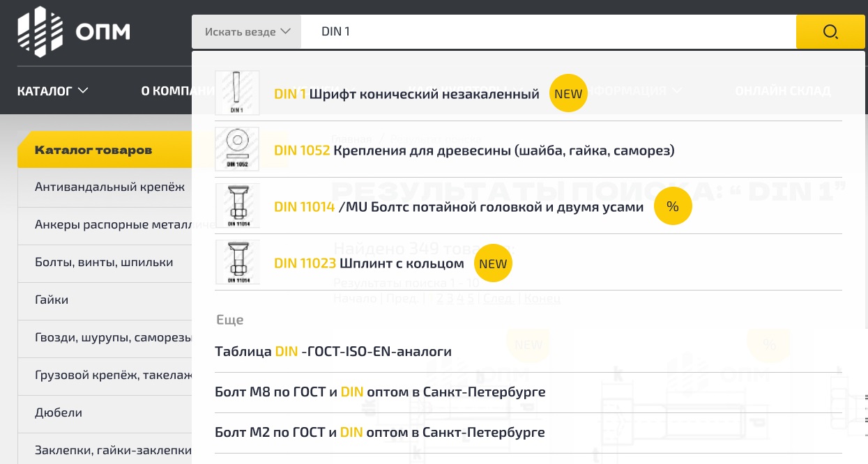Viewport: 868px width, 464px height.
Task: Open the ОНЛАЙН СКЛАД menu item
Action: 782,91
